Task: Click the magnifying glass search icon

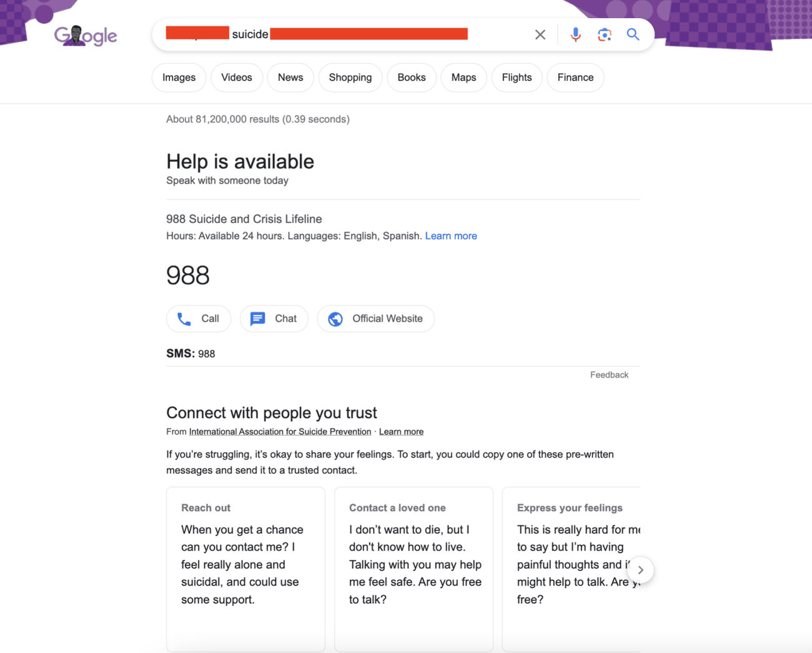Action: (x=633, y=34)
